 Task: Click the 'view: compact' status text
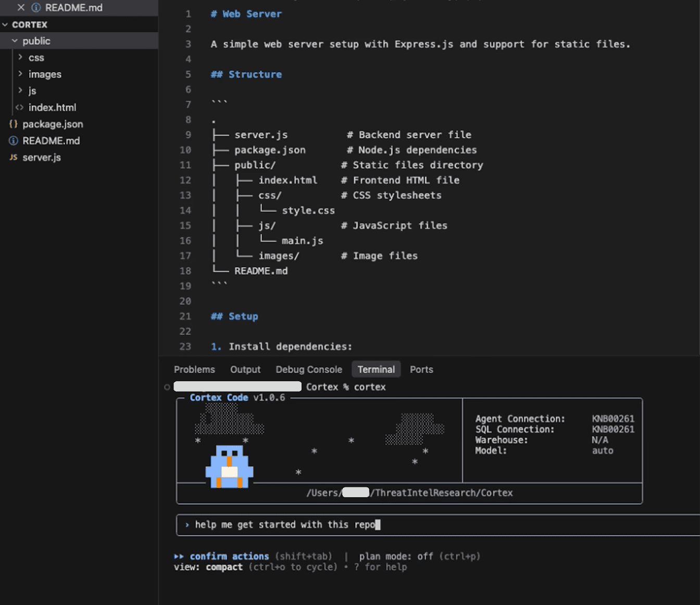click(208, 567)
